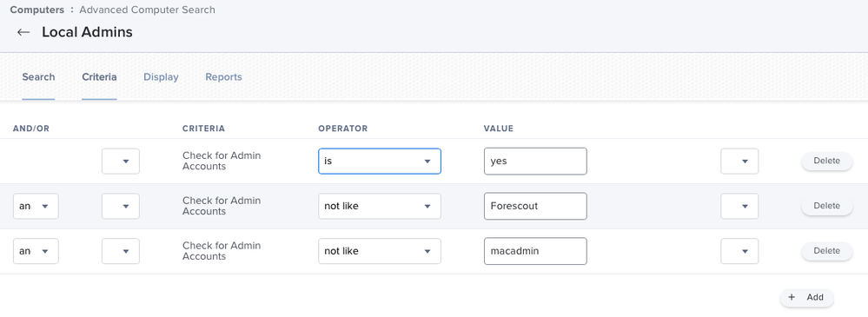868x317 pixels.
Task: Open the Search tab
Action: pyautogui.click(x=38, y=77)
